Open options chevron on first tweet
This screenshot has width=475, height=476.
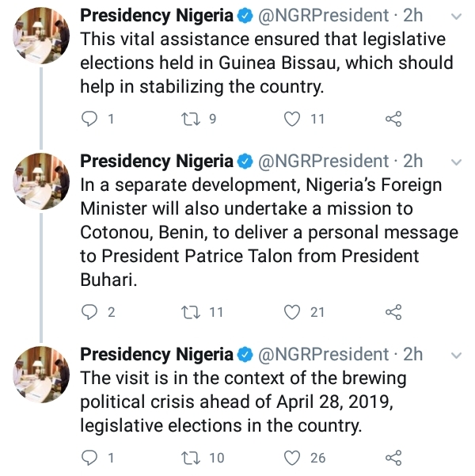click(457, 16)
